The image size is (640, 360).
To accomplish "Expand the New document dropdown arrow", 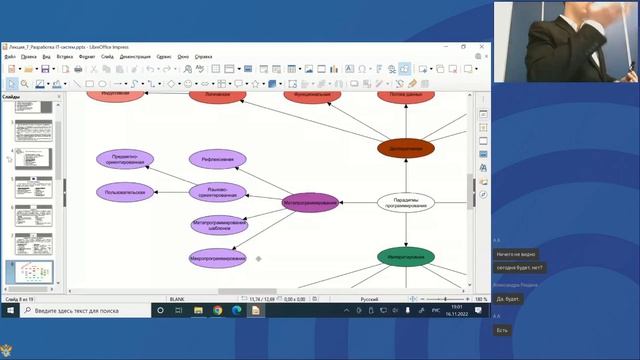I will 20,69.
